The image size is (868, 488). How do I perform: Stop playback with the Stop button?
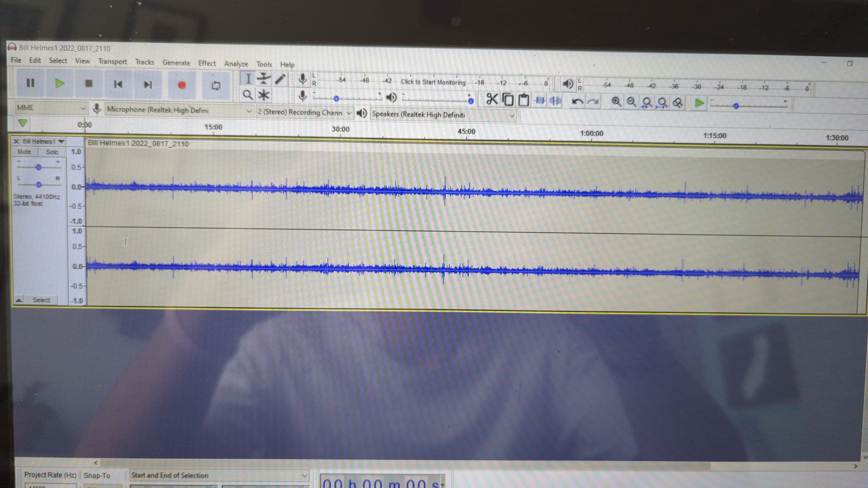pos(89,83)
